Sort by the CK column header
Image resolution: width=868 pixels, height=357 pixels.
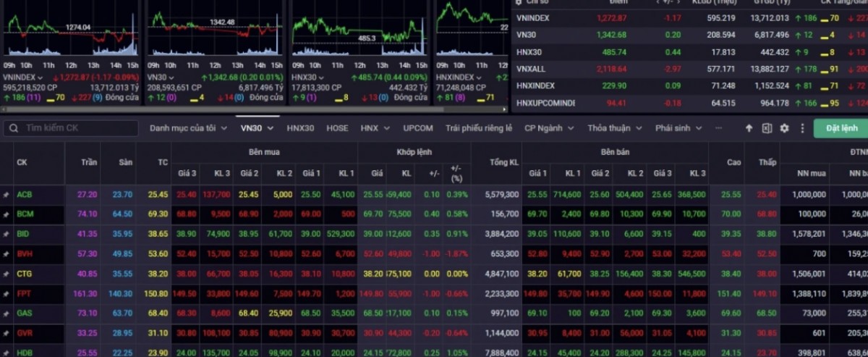point(22,162)
